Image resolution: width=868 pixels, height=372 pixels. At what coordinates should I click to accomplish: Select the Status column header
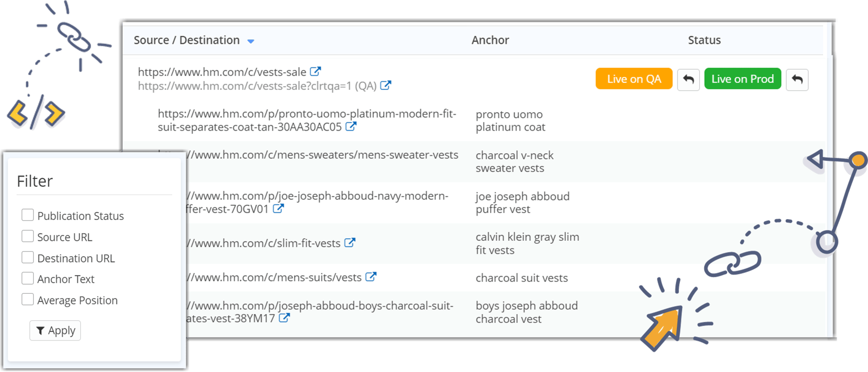point(704,40)
